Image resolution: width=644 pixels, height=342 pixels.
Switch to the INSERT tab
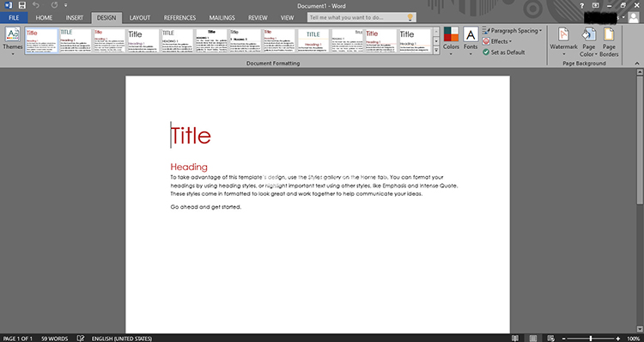click(x=75, y=18)
